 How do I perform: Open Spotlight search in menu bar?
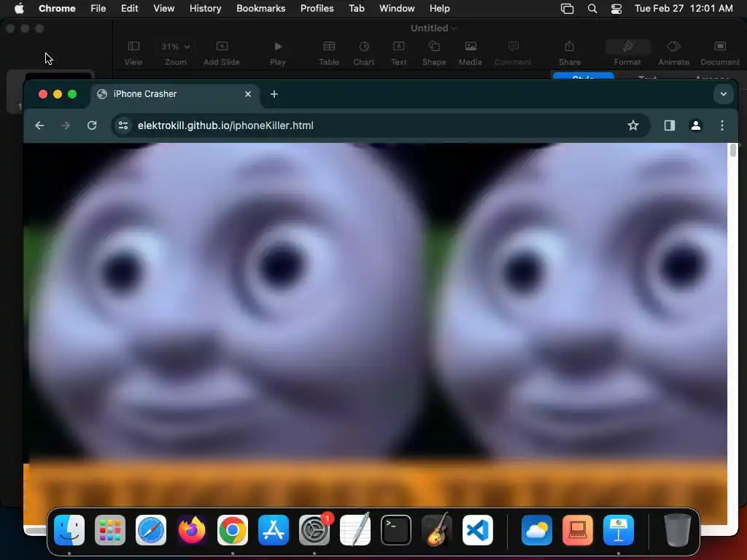pyautogui.click(x=592, y=9)
